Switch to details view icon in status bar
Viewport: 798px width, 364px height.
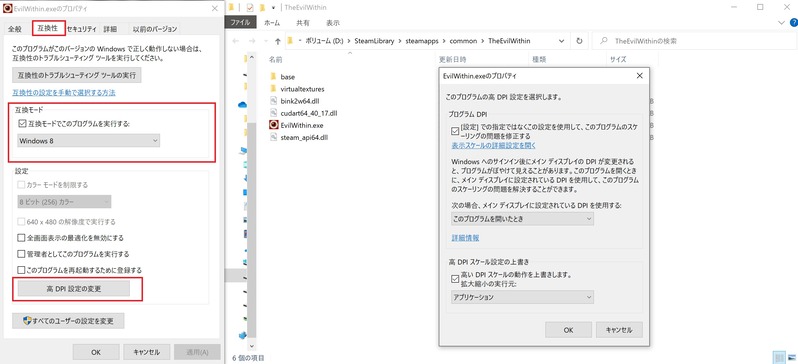(779, 357)
